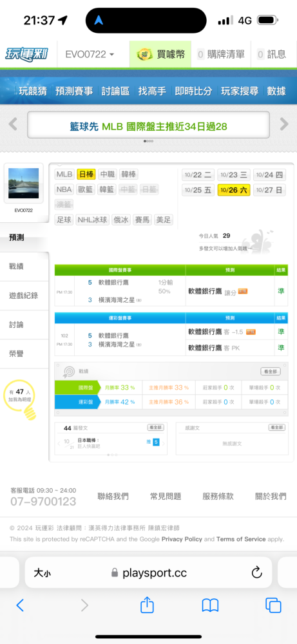Open the 聯絡我們 footer link
The width and height of the screenshot is (297, 644).
(x=113, y=497)
